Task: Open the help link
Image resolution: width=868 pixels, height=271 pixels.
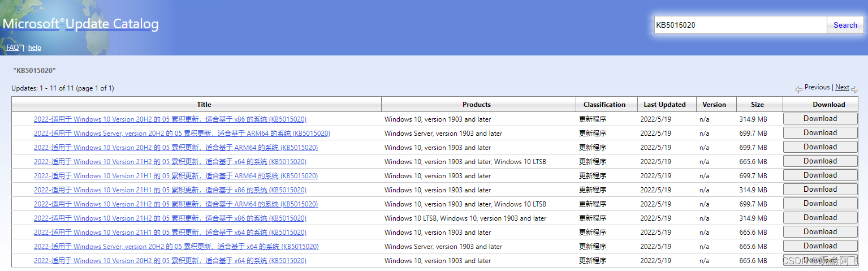Action: click(34, 48)
